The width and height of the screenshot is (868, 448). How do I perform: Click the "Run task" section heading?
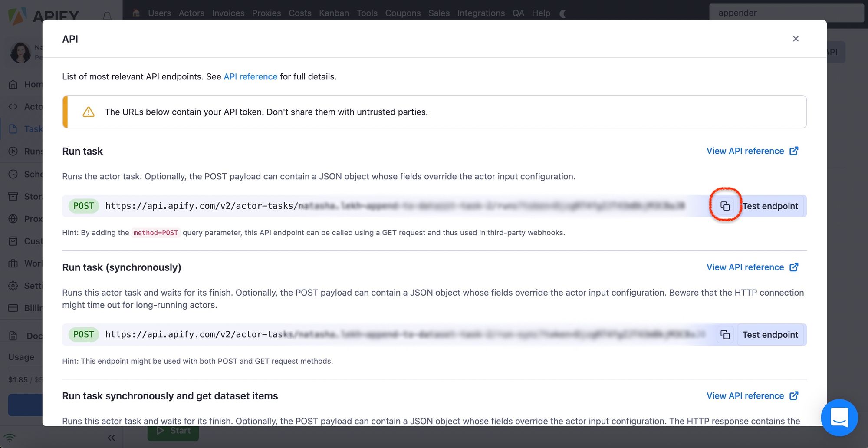[x=82, y=151]
